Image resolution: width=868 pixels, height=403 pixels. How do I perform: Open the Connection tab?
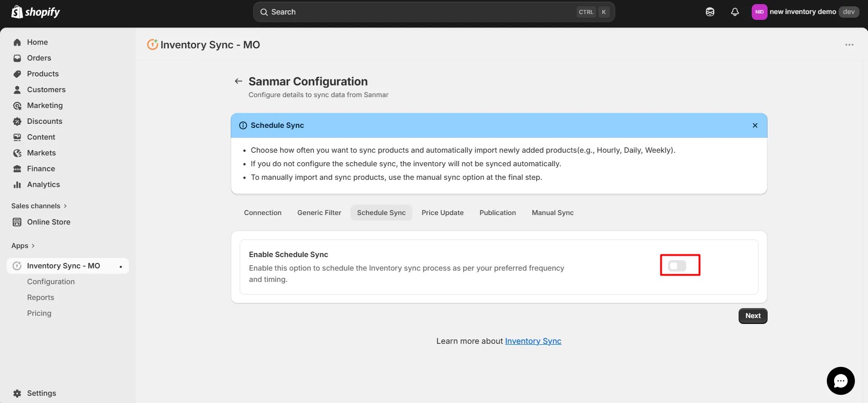pyautogui.click(x=263, y=213)
